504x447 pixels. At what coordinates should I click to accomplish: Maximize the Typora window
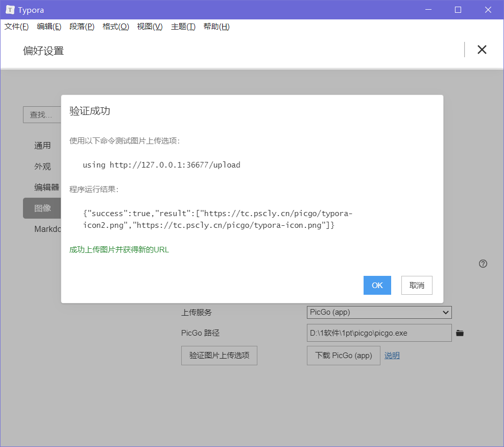[458, 10]
